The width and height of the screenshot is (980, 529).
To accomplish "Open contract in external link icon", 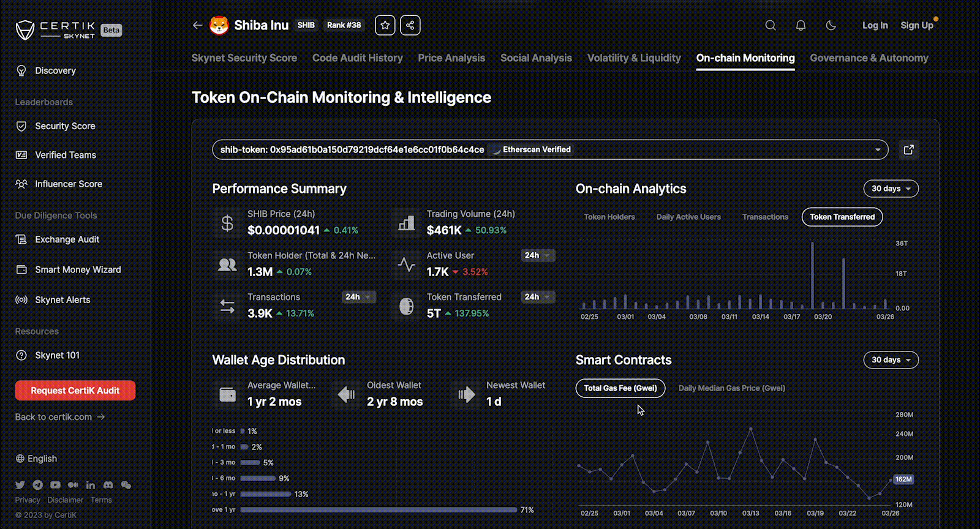I will (x=909, y=149).
